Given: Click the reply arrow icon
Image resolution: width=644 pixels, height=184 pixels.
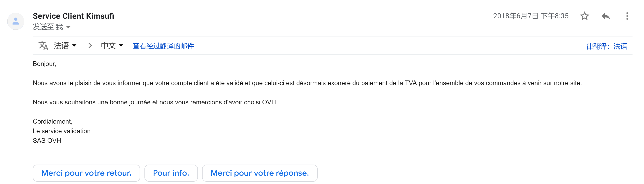Looking at the screenshot, I should (x=606, y=16).
